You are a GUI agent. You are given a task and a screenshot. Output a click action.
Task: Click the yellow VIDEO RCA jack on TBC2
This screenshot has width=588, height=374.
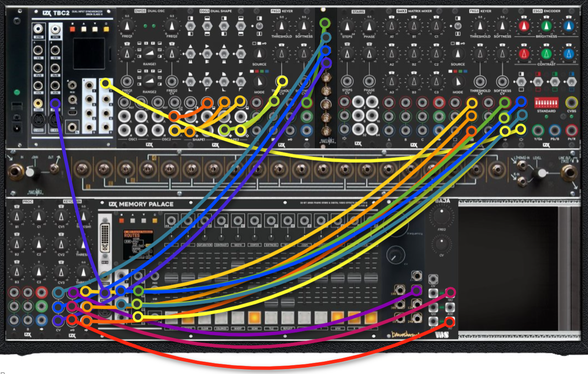tap(38, 103)
